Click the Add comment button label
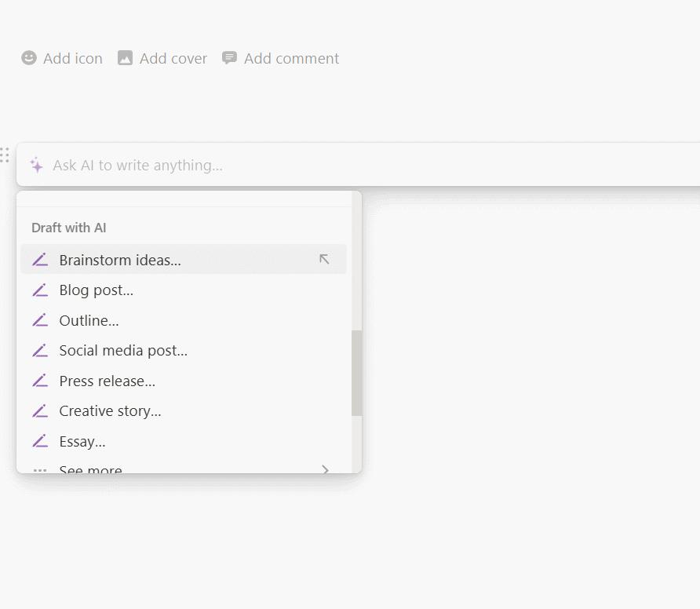Image resolution: width=700 pixels, height=609 pixels. [x=291, y=58]
